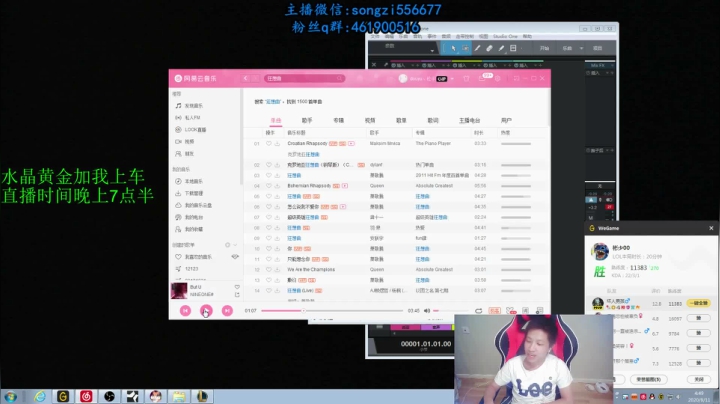Like the currently playing song But U
Screen dimensions: 720x404
click(x=237, y=287)
